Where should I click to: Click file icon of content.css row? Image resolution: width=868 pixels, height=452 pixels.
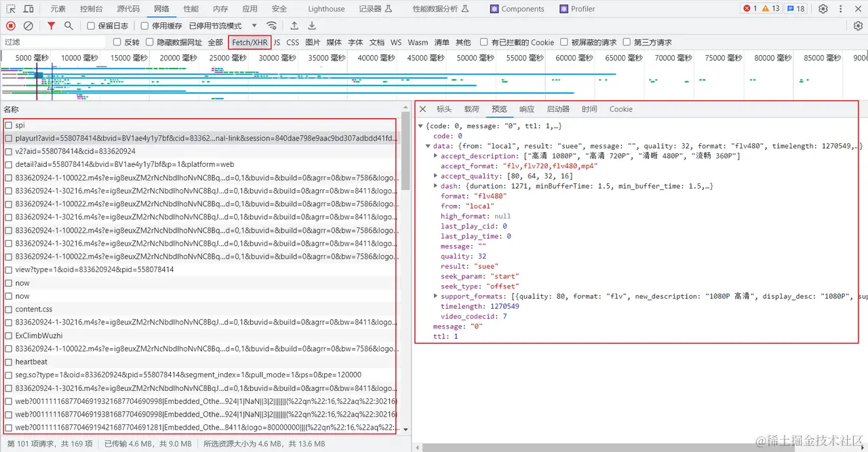click(x=9, y=309)
